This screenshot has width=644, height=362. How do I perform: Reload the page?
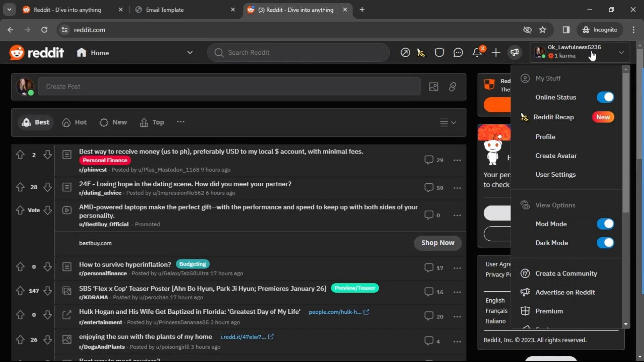click(x=44, y=30)
